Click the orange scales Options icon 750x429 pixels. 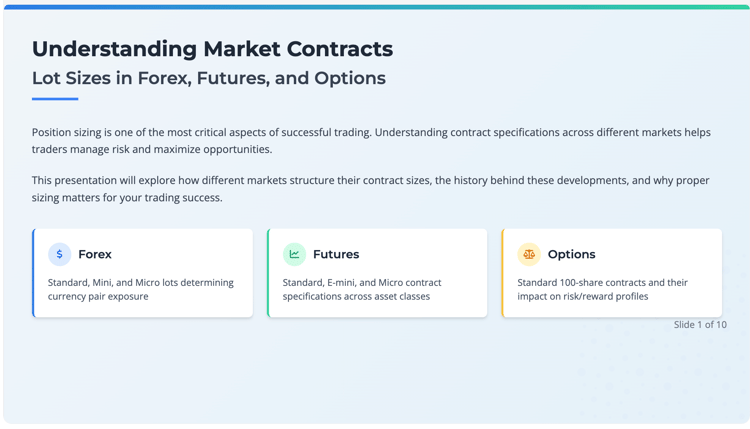coord(529,254)
